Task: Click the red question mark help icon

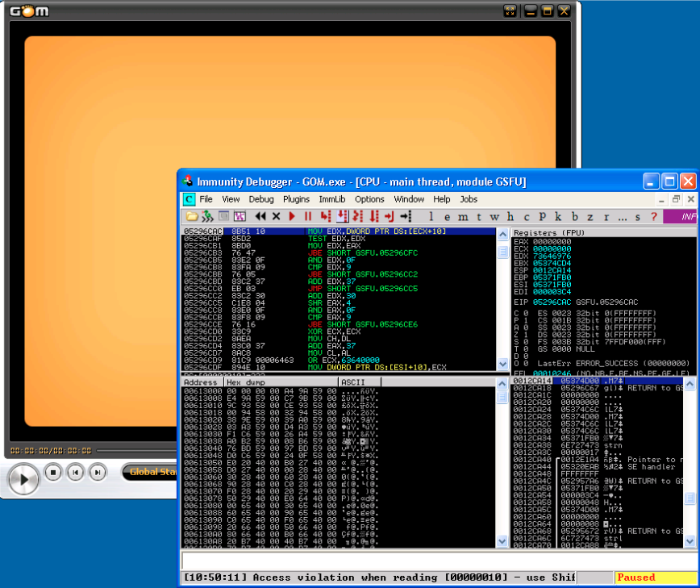Action: (654, 216)
